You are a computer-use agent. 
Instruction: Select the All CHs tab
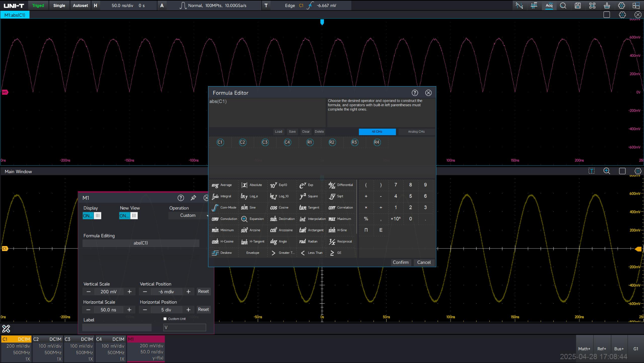(x=377, y=132)
